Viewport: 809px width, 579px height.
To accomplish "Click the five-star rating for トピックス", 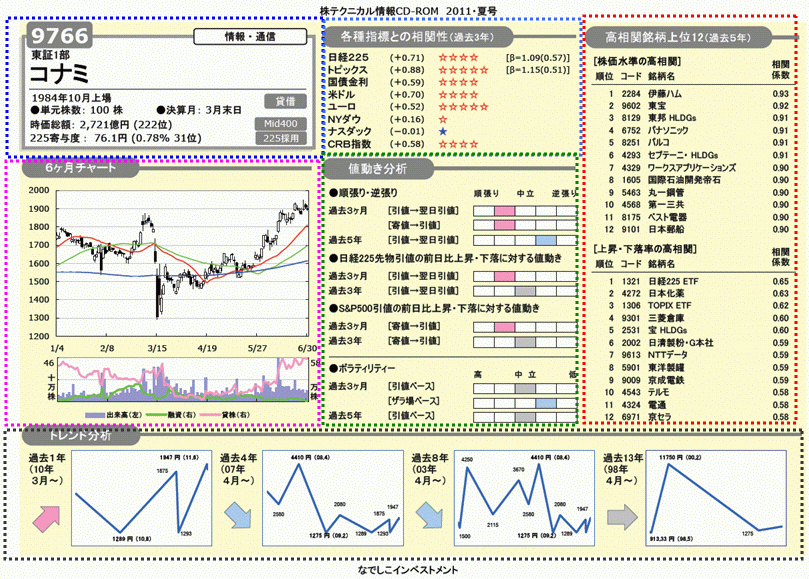I will 463,70.
